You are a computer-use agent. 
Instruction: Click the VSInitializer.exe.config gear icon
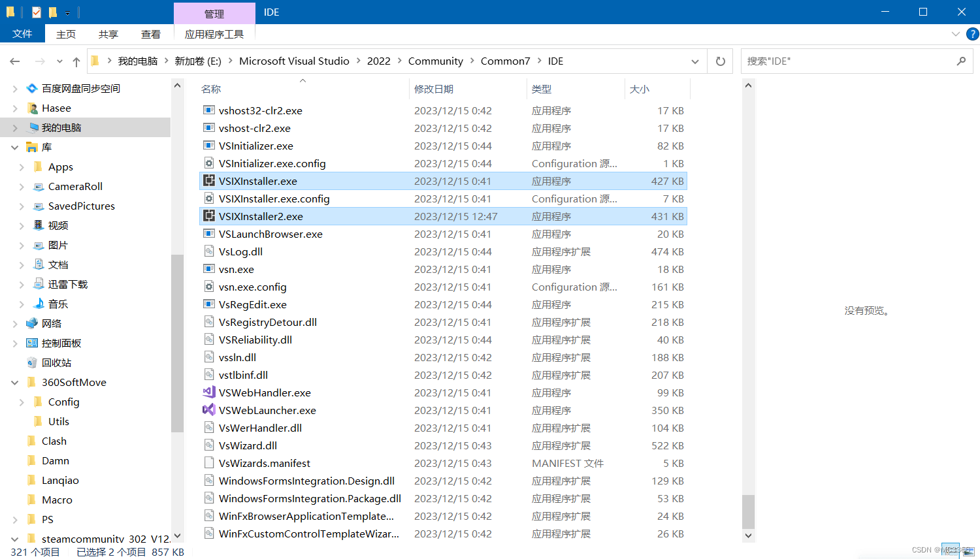[209, 163]
